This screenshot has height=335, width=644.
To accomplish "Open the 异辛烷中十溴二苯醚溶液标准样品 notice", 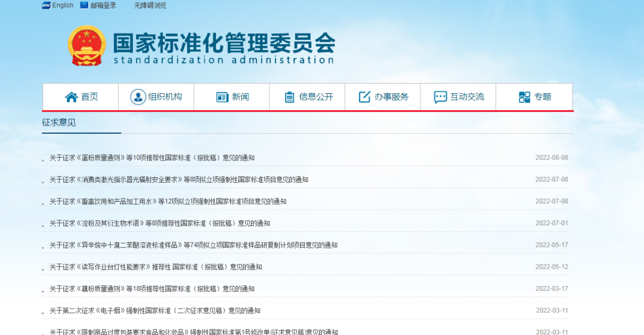I will coord(193,245).
